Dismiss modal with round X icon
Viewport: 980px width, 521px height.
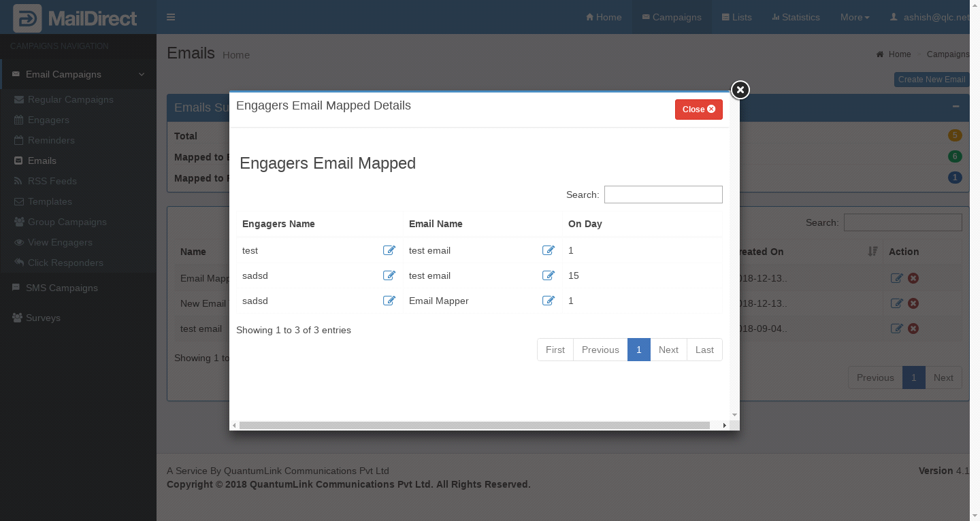point(740,90)
